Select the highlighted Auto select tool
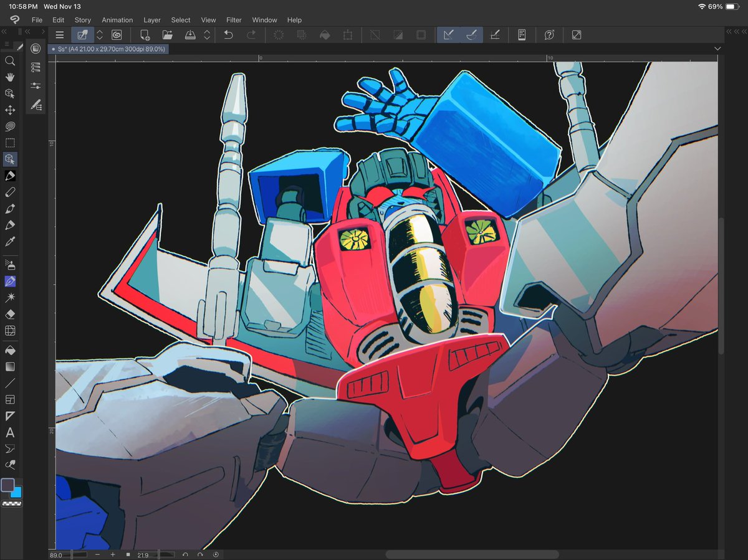Viewport: 748px width, 560px height. (x=10, y=159)
